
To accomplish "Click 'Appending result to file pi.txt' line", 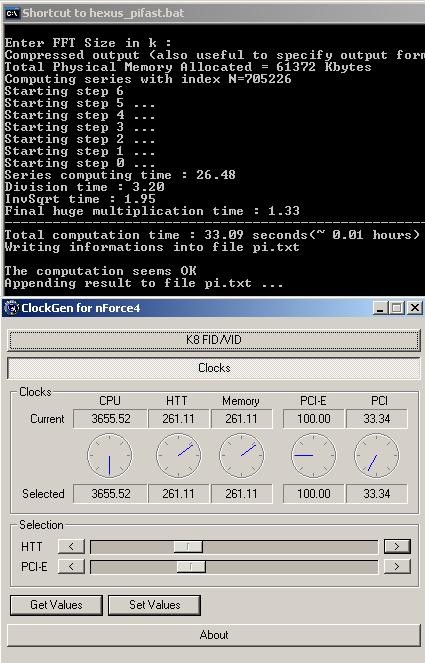I will (x=144, y=283).
